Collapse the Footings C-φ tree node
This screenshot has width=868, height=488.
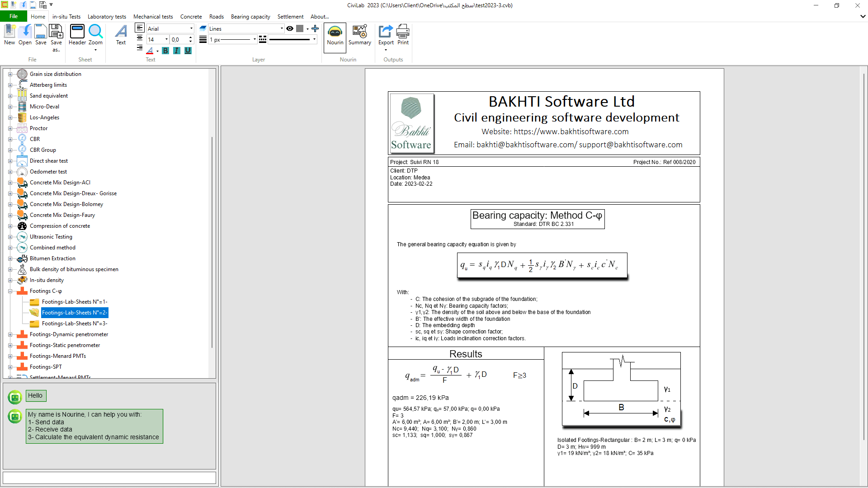point(10,291)
